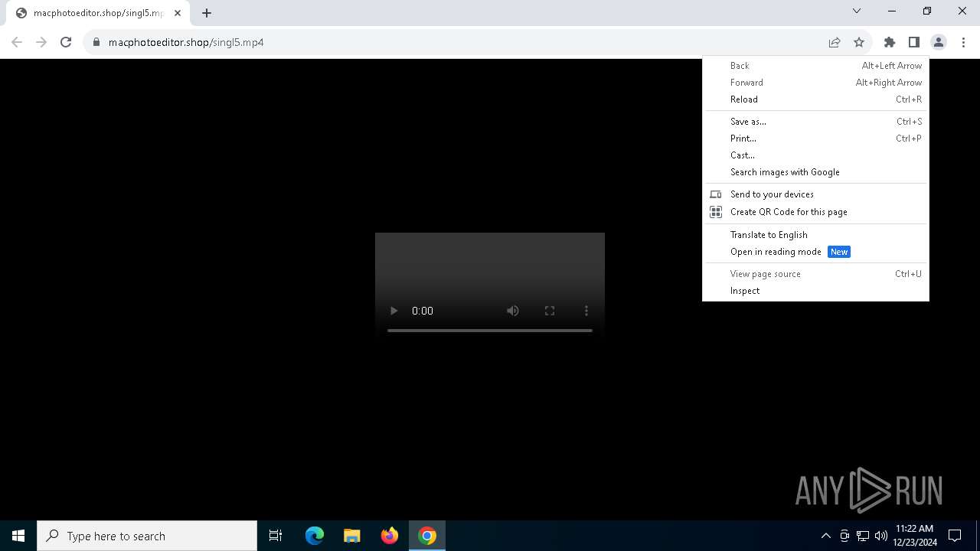The image size is (980, 551).
Task: Choose Forward in the context menu
Action: (815, 83)
